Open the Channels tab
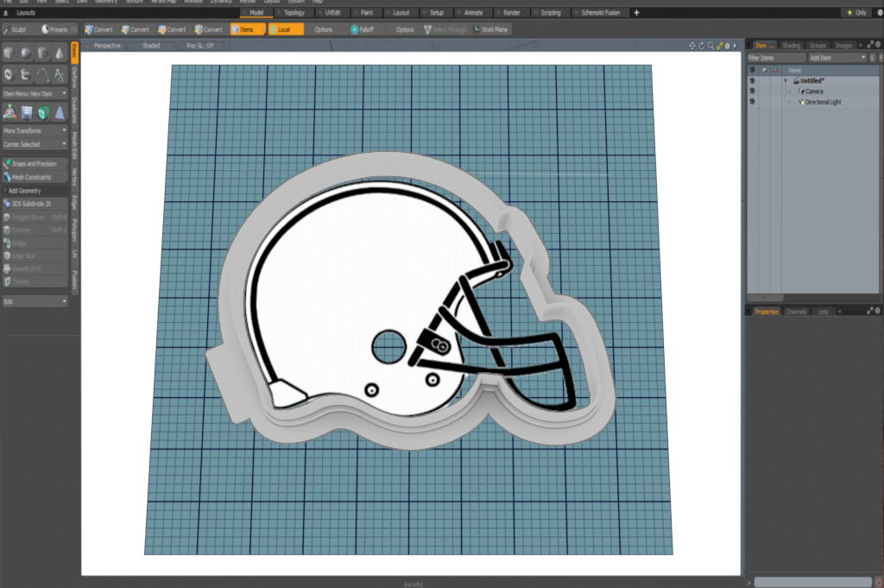 pyautogui.click(x=796, y=311)
